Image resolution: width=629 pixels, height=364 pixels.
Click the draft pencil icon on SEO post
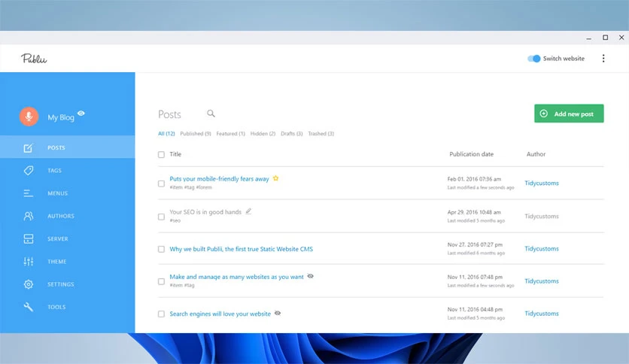tap(248, 211)
